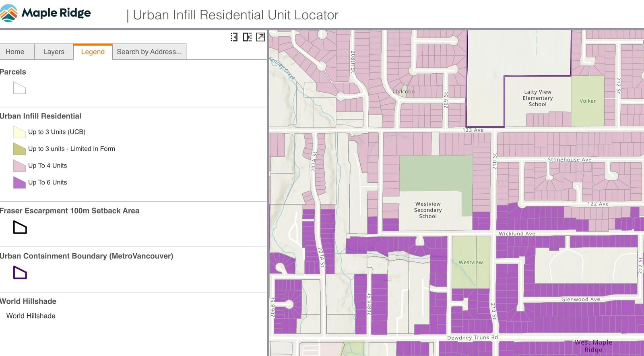Click the Parcels legend symbol
644x356 pixels.
(x=19, y=88)
